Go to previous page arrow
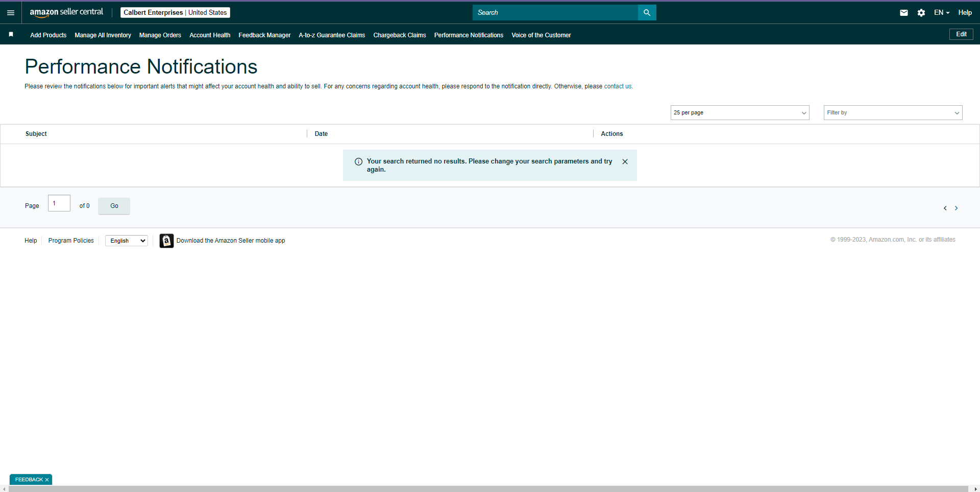 pos(945,208)
